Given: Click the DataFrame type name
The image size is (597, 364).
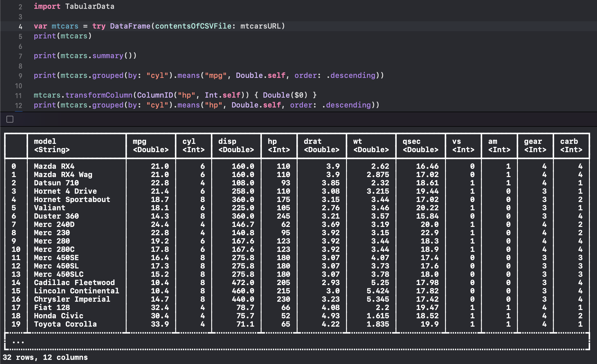Looking at the screenshot, I should point(130,26).
